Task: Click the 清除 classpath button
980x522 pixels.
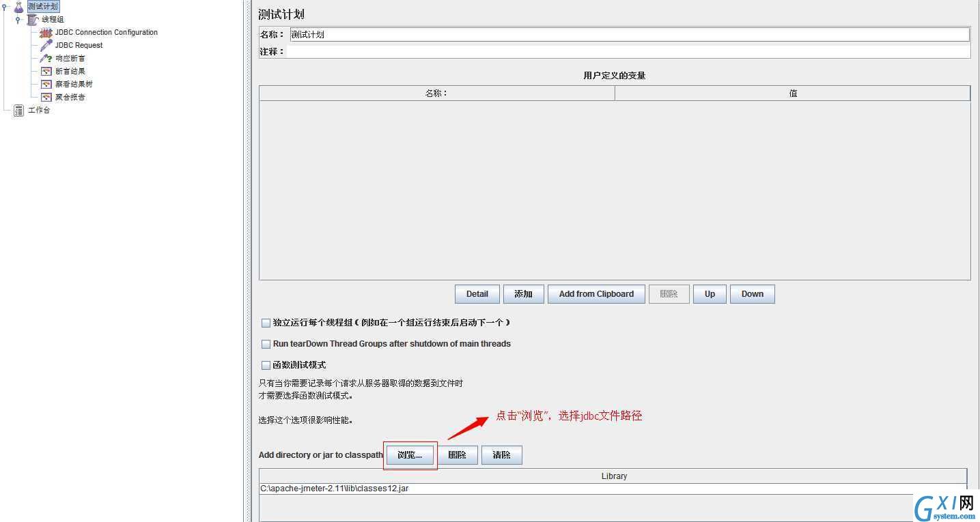Action: [x=502, y=455]
